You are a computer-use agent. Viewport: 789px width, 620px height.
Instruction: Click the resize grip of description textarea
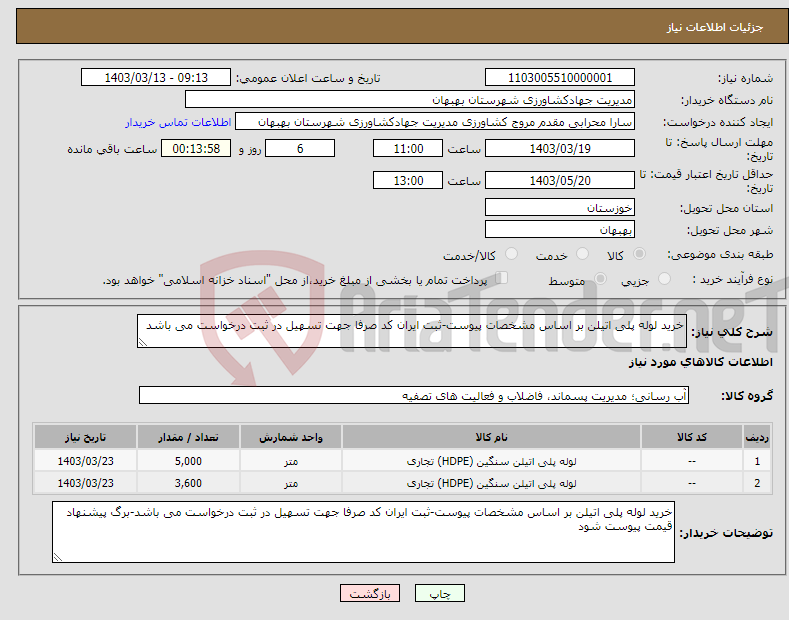tap(143, 343)
